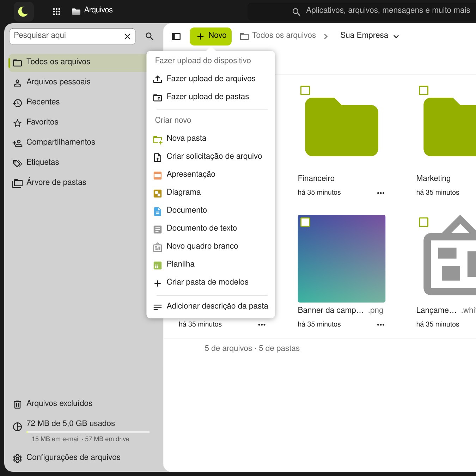Check the Banner da camp png checkbox
This screenshot has height=476, width=476.
305,222
